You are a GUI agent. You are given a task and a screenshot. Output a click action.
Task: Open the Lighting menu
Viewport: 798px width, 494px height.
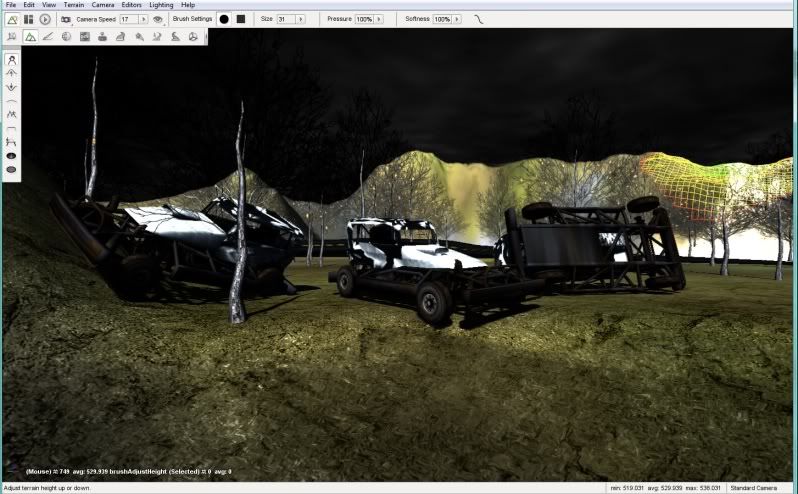pos(161,5)
